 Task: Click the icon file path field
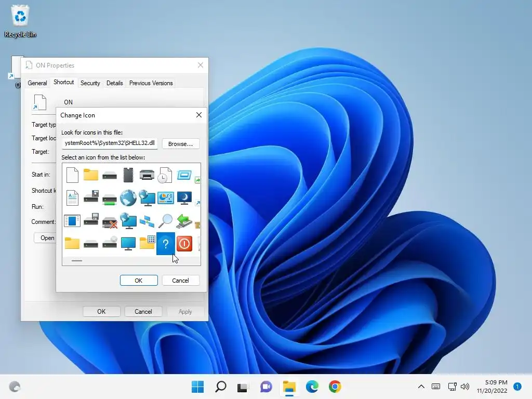110,143
